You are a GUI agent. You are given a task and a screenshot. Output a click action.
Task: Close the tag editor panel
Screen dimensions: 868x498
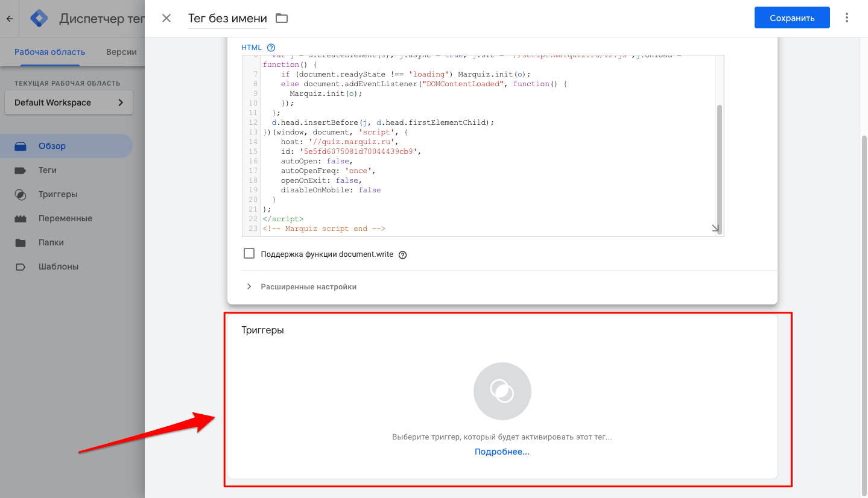(x=166, y=18)
